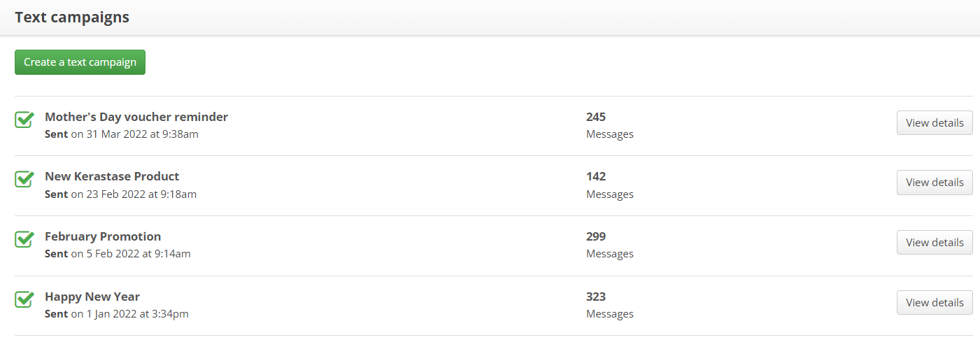The width and height of the screenshot is (980, 342).
Task: Click the 245 Messages count
Action: pos(610,125)
